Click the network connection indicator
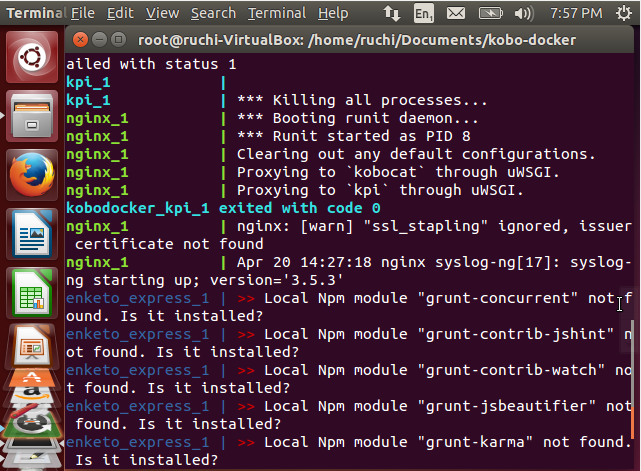641x471 pixels. (392, 13)
